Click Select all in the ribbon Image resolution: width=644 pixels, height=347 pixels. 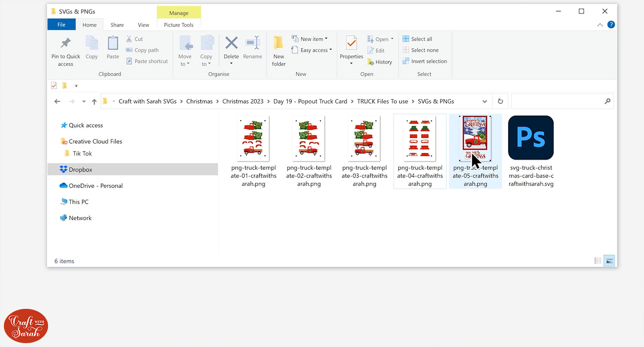pos(417,39)
